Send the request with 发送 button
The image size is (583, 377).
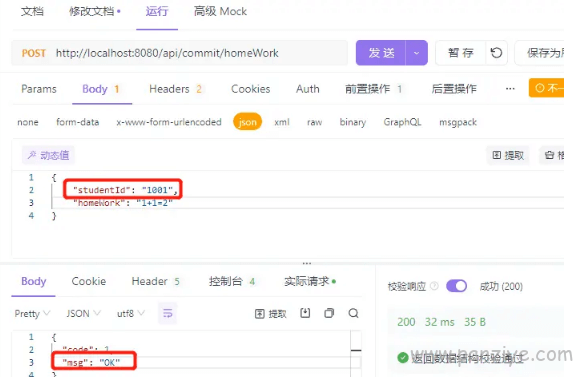[x=381, y=53]
